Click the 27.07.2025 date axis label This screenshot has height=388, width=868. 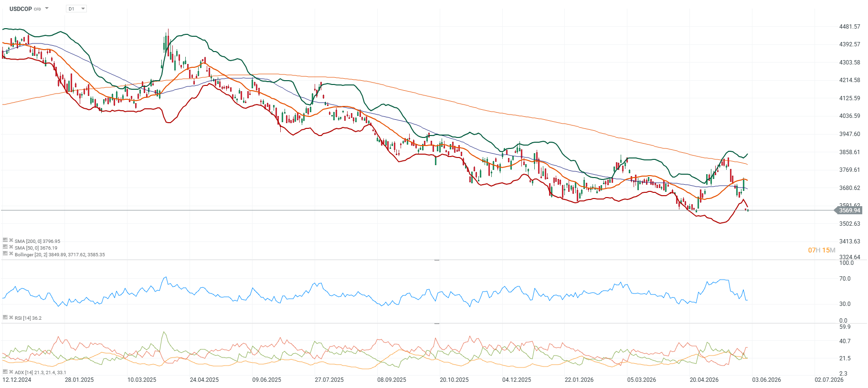(x=329, y=380)
